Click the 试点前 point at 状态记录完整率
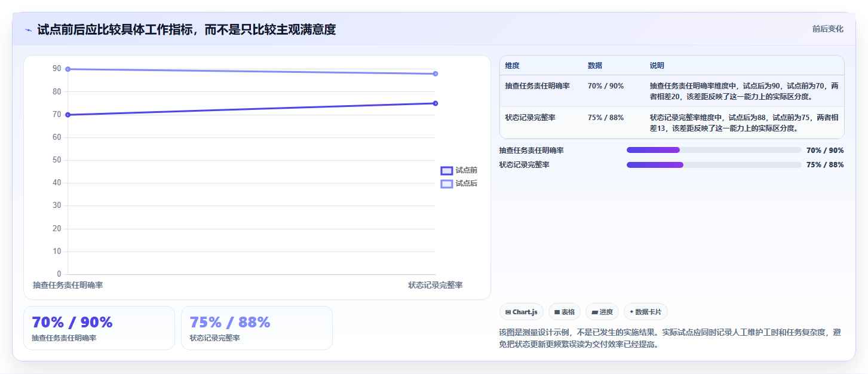This screenshot has height=374, width=868. pos(435,103)
